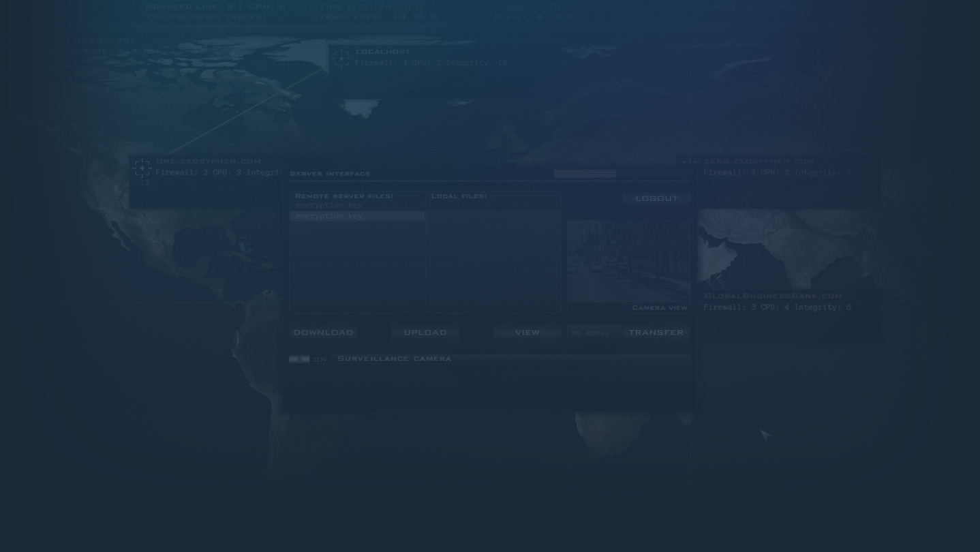Click the zero.exosyphen.com target icon

[x=690, y=164]
